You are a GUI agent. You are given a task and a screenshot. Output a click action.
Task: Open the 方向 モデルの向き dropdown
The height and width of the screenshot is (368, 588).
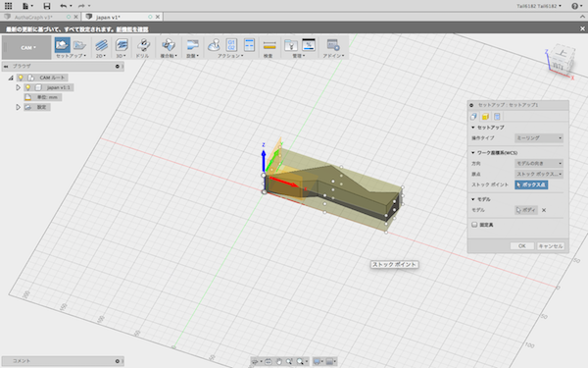pos(539,164)
